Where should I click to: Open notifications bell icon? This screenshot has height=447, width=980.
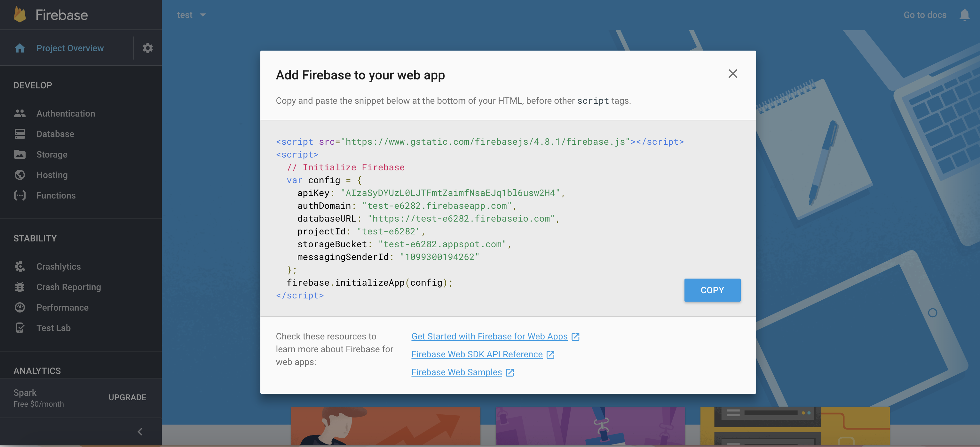(964, 15)
